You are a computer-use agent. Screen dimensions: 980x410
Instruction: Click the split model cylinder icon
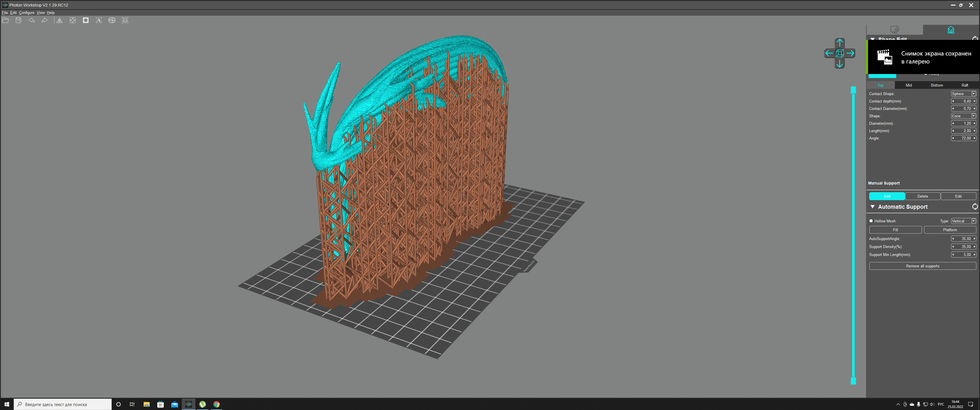112,20
